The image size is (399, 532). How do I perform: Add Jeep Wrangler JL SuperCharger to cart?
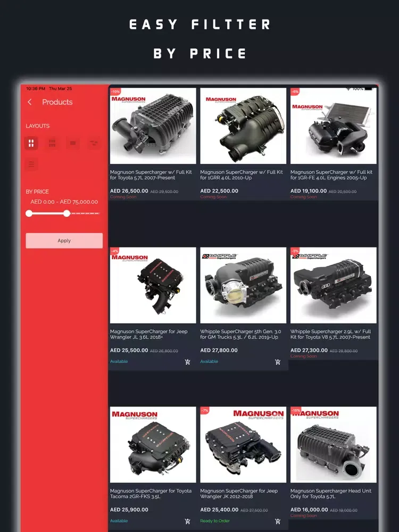[x=187, y=362]
